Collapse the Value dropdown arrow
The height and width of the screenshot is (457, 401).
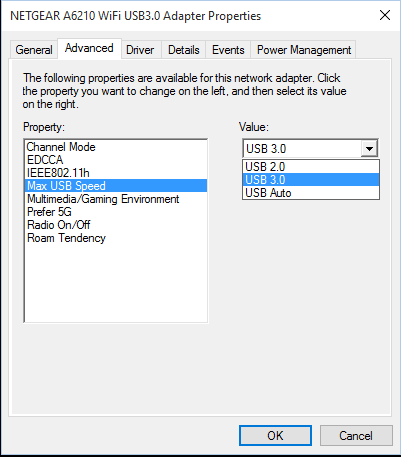[369, 149]
